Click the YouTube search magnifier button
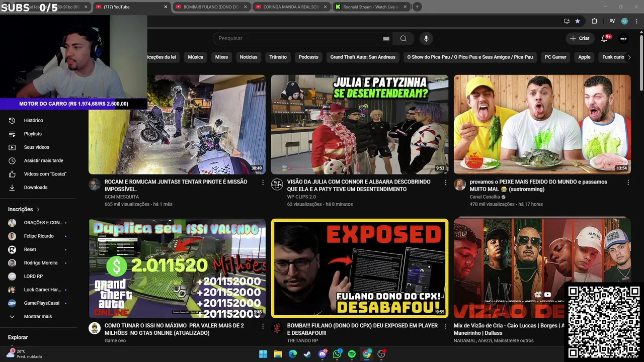 coord(403,39)
